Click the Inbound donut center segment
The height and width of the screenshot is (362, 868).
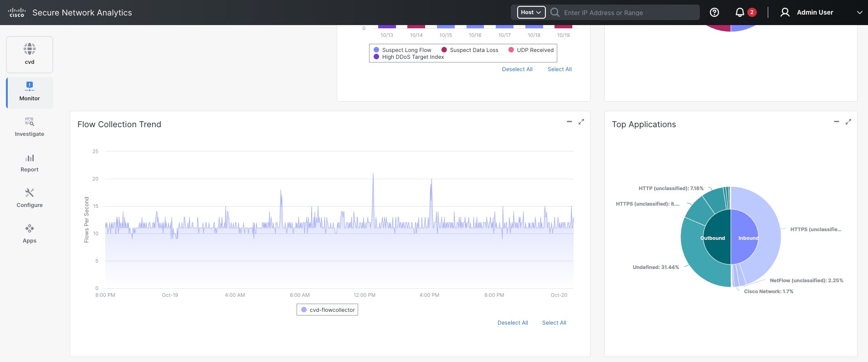point(745,237)
